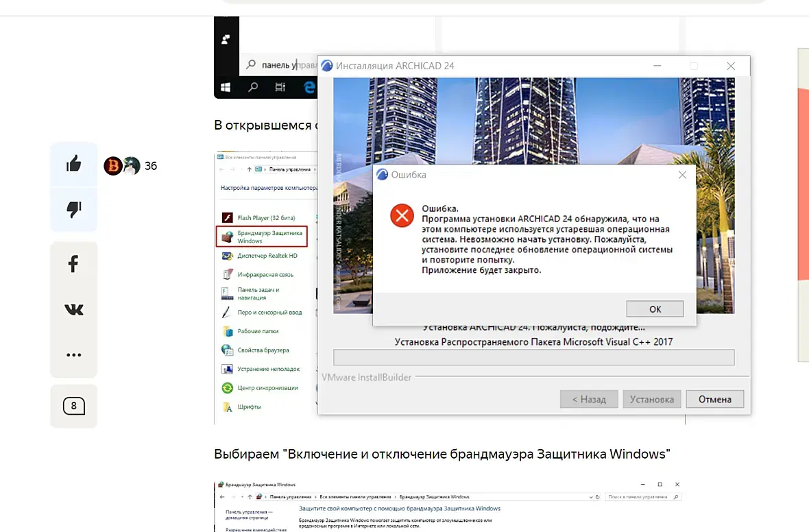Click Защитите свой компьютер firewall heading
The height and width of the screenshot is (532, 809).
click(x=400, y=508)
